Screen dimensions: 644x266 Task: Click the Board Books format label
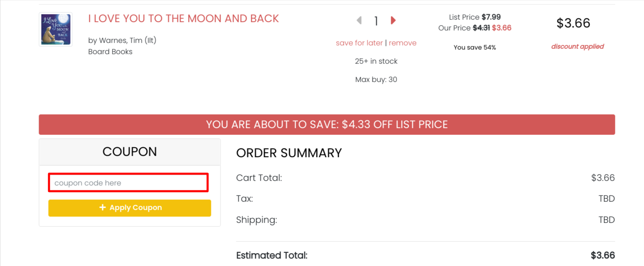coord(110,52)
